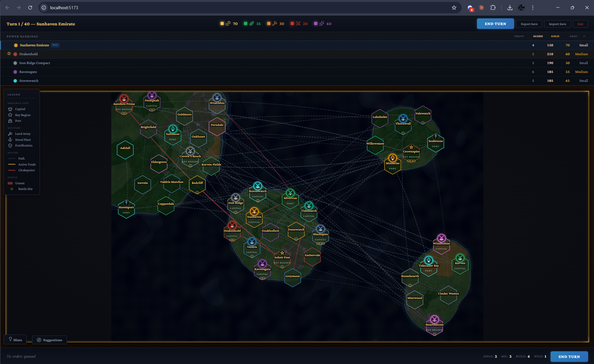This screenshot has width=594, height=364.
Task: Click the browser reload button
Action: click(30, 8)
